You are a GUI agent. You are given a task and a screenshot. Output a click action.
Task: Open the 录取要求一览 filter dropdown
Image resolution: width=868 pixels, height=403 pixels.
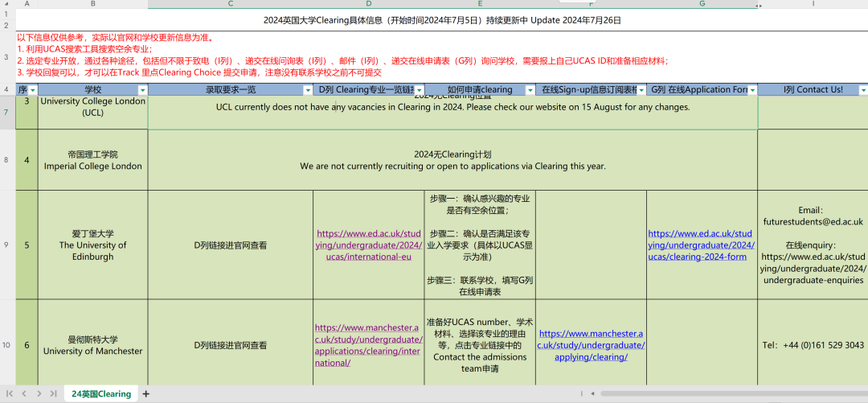pos(308,90)
